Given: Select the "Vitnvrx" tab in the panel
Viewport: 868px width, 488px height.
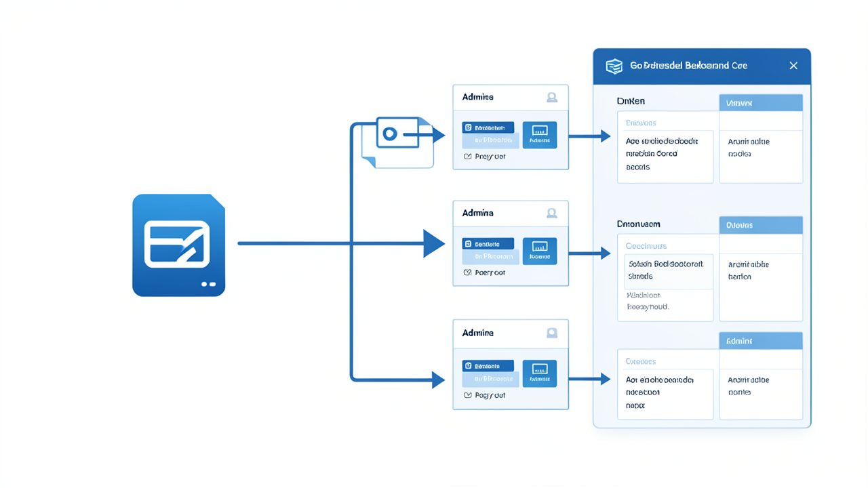Looking at the screenshot, I should coord(761,103).
